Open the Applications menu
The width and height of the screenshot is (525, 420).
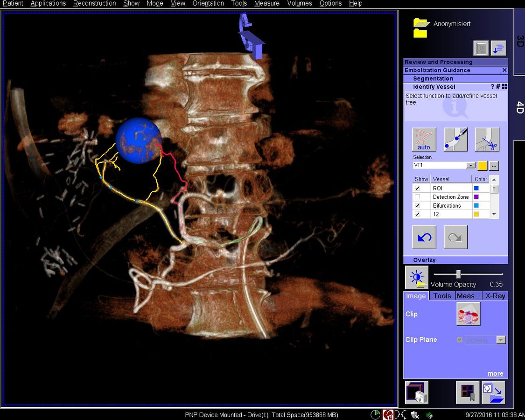[48, 4]
